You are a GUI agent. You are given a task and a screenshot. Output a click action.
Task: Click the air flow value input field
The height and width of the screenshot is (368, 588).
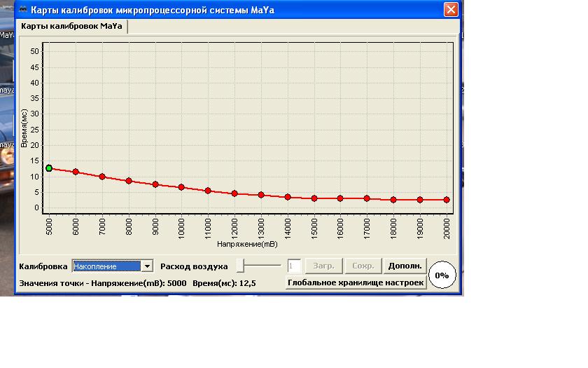[x=294, y=266]
